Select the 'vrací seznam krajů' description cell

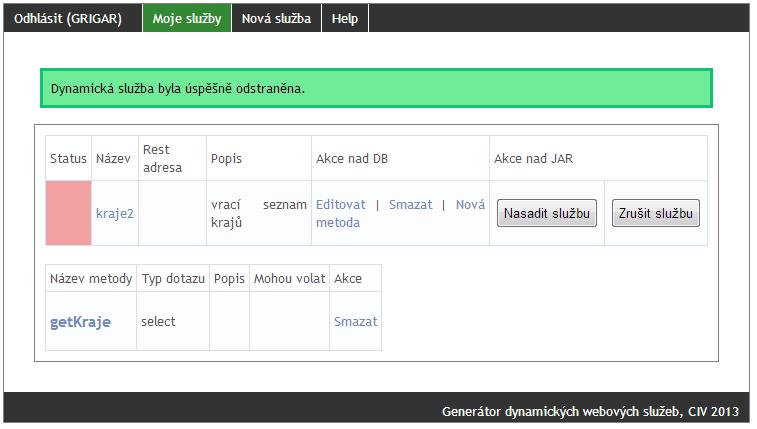pos(259,213)
